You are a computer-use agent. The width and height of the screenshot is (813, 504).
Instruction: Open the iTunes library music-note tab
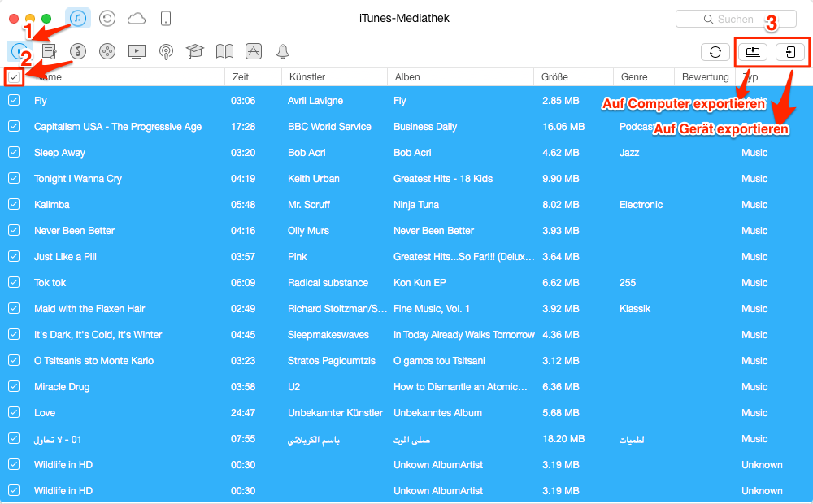[78, 19]
